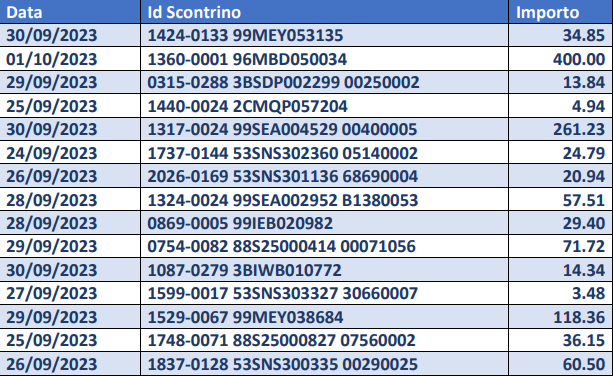Select the Id Scontrino column header

[x=324, y=12]
